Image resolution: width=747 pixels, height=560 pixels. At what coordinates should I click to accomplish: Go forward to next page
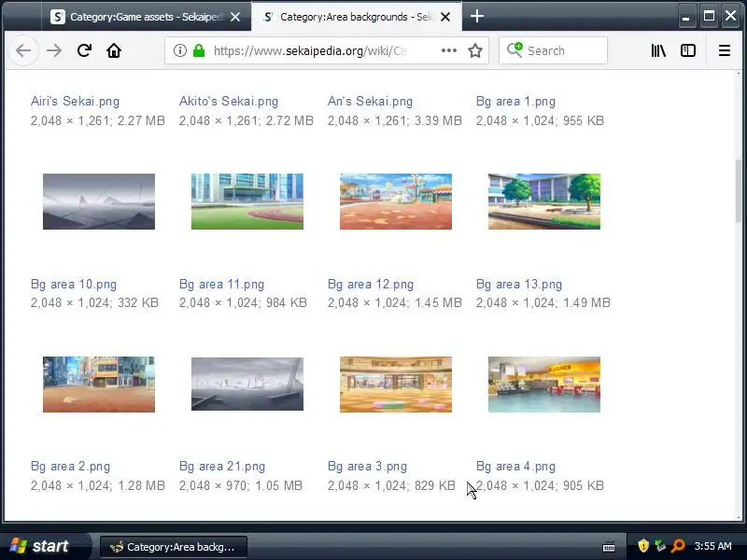pos(54,50)
